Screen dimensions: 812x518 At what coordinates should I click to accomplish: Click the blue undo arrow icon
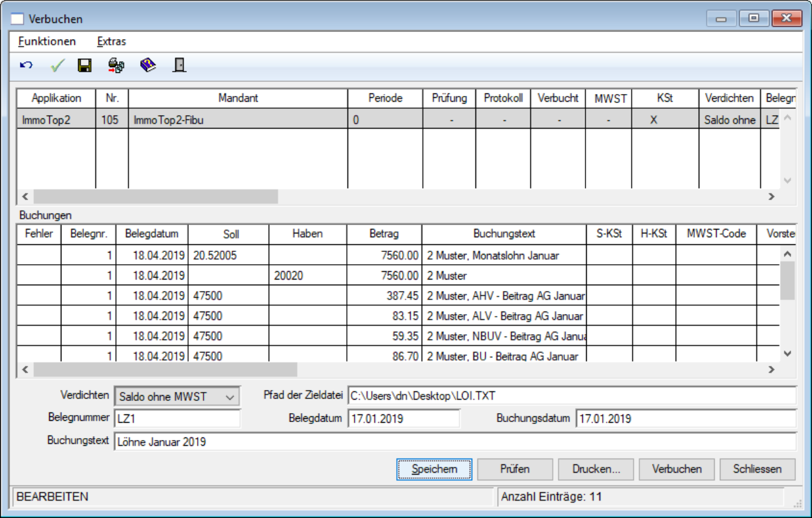[26, 65]
